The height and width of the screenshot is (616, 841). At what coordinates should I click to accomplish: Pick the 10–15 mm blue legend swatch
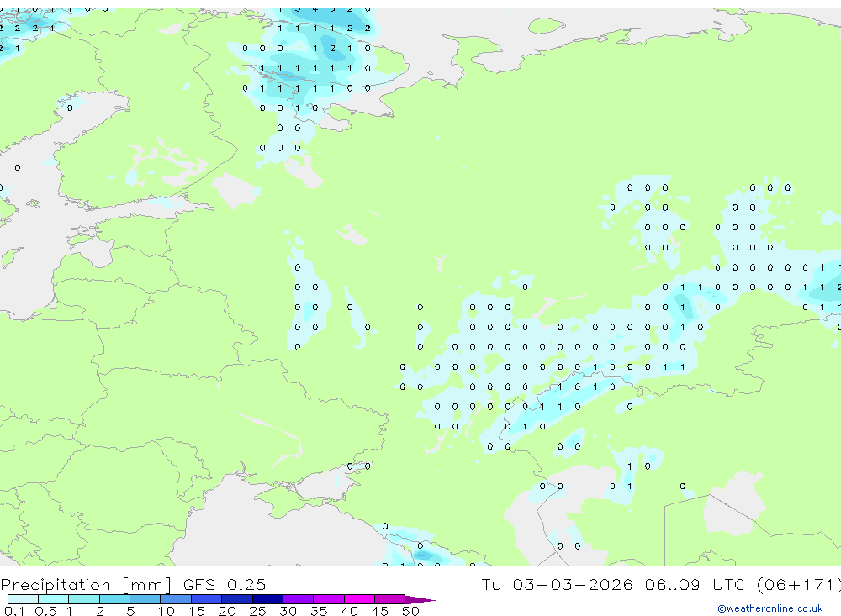(176, 599)
